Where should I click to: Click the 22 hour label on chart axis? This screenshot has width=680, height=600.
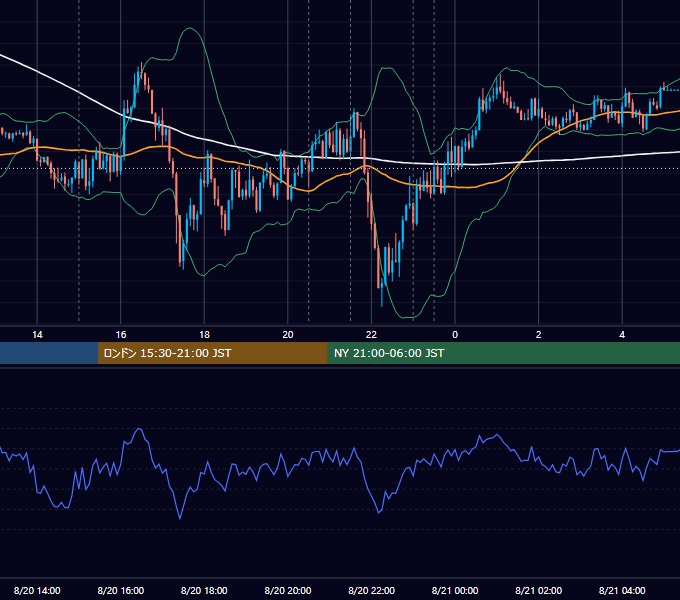click(x=372, y=335)
